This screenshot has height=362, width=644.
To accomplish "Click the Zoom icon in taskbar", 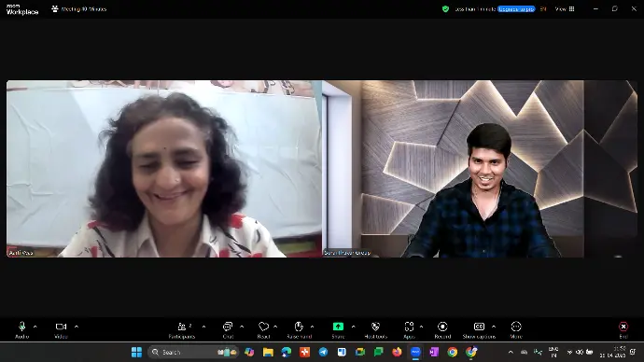I will point(415,352).
